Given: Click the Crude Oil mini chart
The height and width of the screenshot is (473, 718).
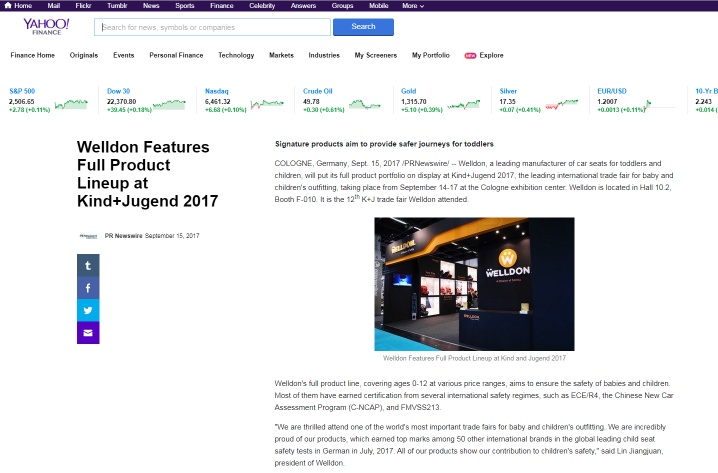Looking at the screenshot, I should (364, 104).
